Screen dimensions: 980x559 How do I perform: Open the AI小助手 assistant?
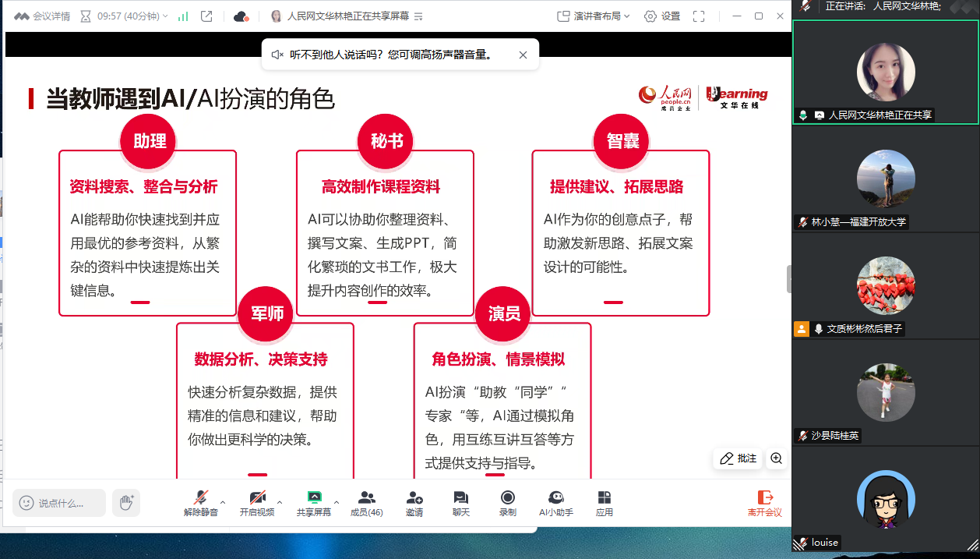click(x=555, y=503)
